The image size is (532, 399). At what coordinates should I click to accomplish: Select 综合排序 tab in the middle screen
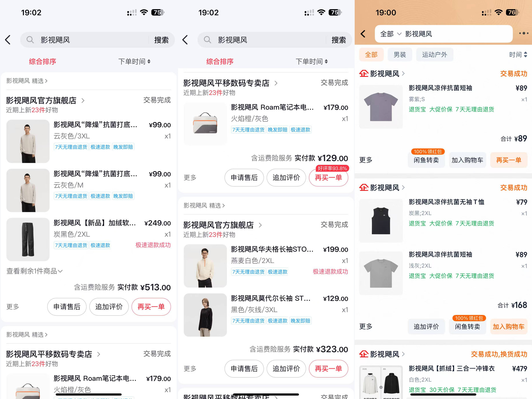click(220, 62)
